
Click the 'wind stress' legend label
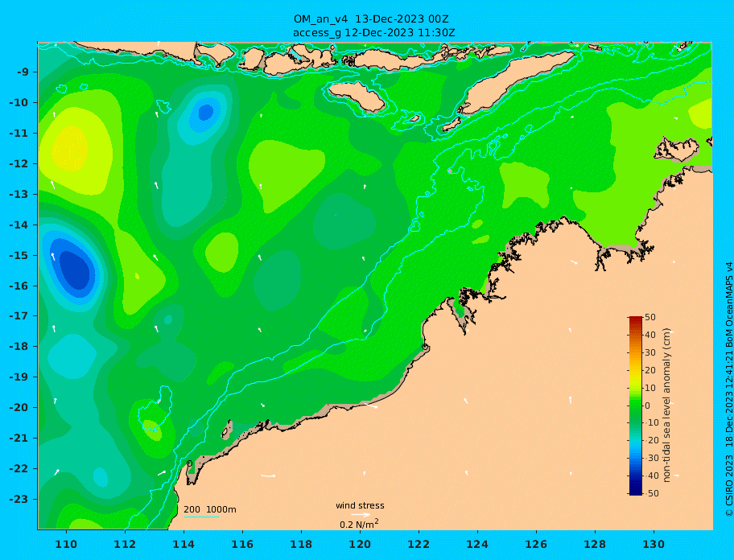(x=360, y=506)
